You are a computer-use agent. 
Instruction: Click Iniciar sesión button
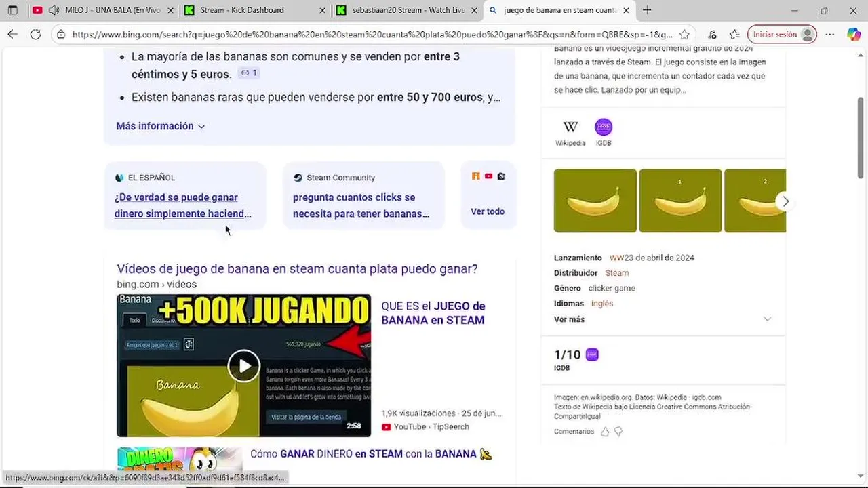coord(782,35)
